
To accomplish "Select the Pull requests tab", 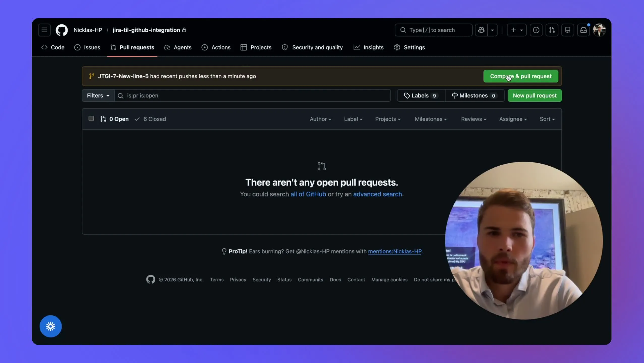I will [x=132, y=47].
